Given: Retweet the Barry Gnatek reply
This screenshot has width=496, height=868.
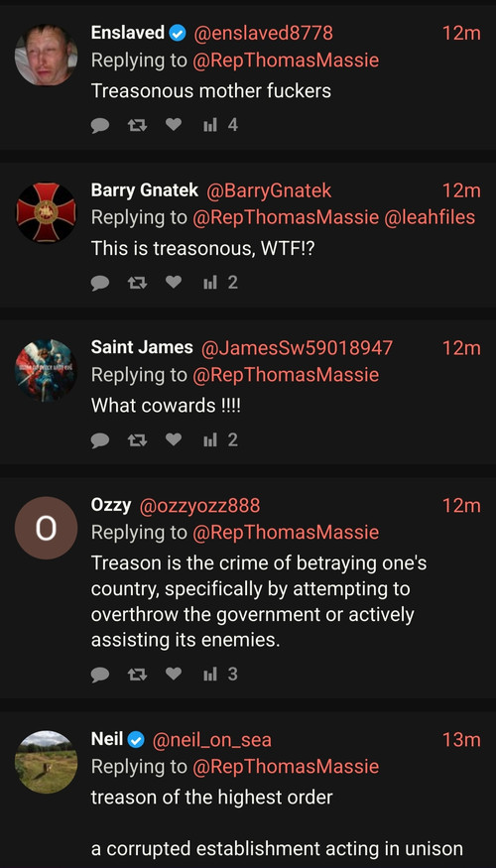Looking at the screenshot, I should (x=137, y=283).
